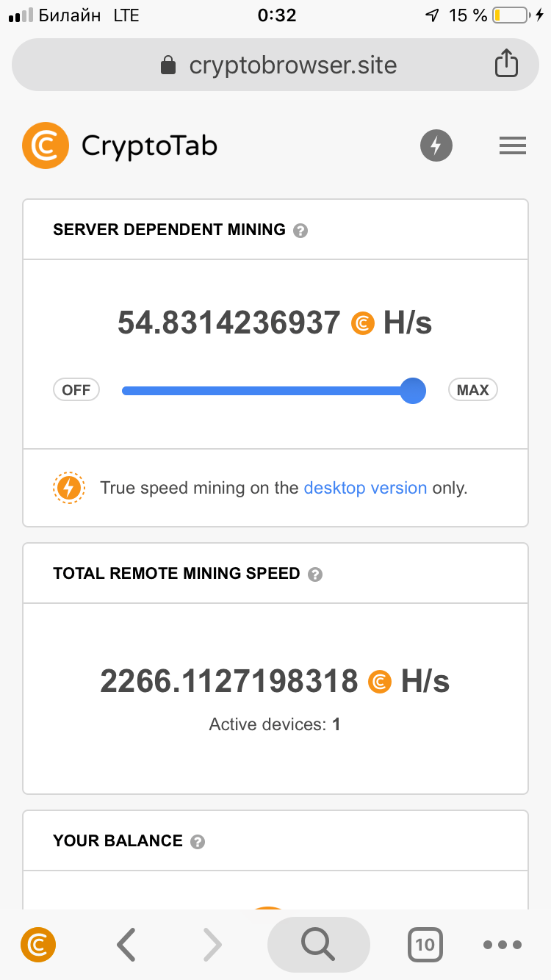This screenshot has width=551, height=980.
Task: Open help for Total Remote Mining Speed
Action: (x=315, y=574)
